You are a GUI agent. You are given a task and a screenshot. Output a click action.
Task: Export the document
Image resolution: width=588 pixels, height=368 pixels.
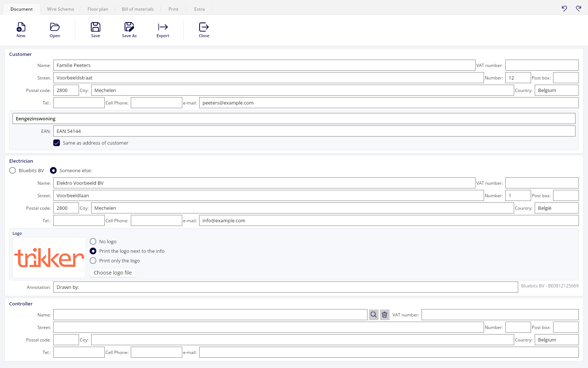tap(163, 30)
